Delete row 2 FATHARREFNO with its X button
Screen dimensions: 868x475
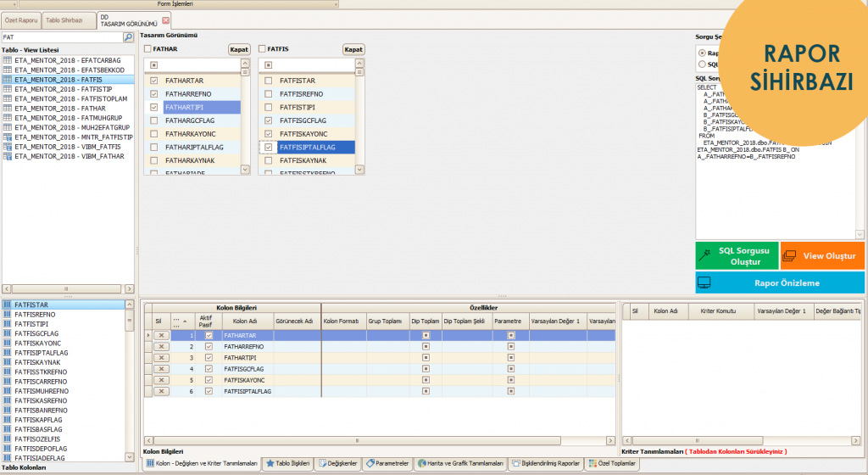point(161,347)
